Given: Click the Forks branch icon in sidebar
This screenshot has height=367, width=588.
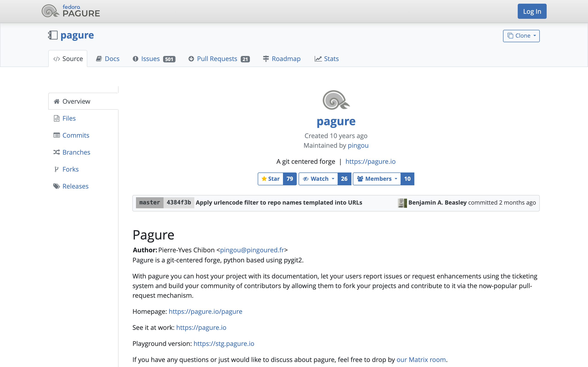Looking at the screenshot, I should tap(56, 169).
